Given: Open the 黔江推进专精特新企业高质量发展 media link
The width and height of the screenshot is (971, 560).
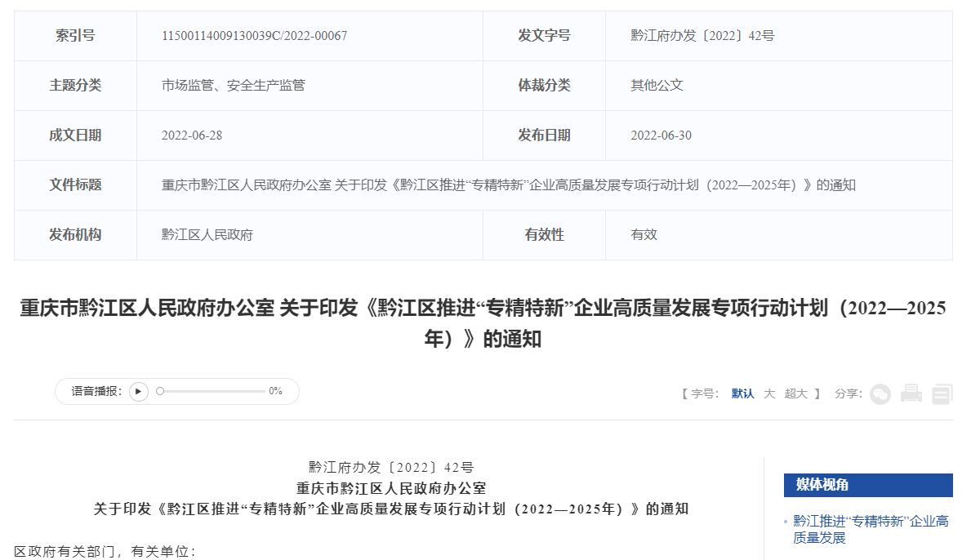Looking at the screenshot, I should click(x=871, y=529).
